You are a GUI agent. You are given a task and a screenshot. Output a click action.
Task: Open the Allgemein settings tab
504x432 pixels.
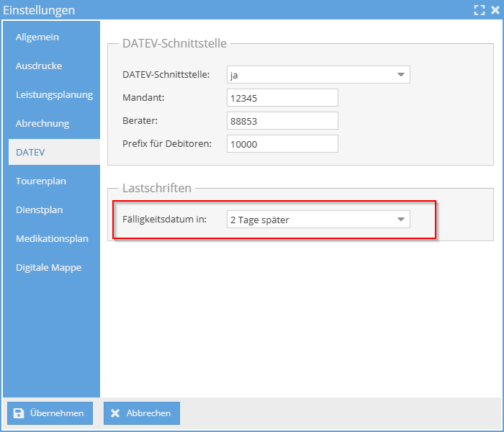click(x=37, y=37)
